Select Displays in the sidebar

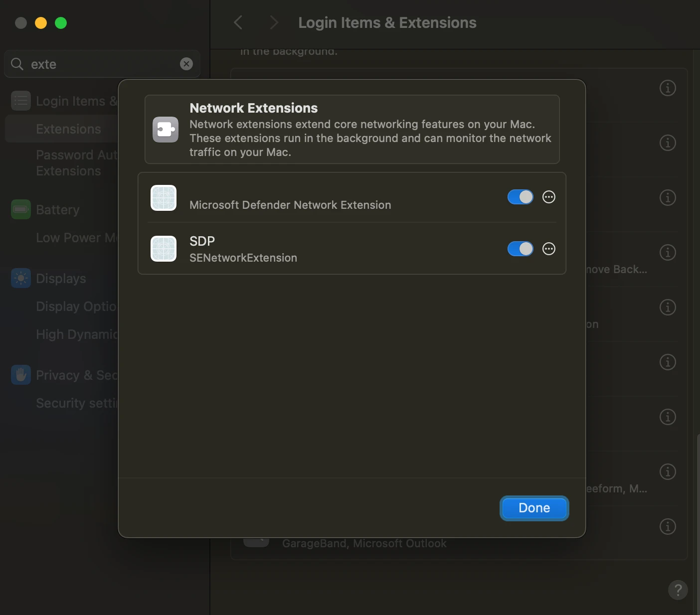point(60,279)
